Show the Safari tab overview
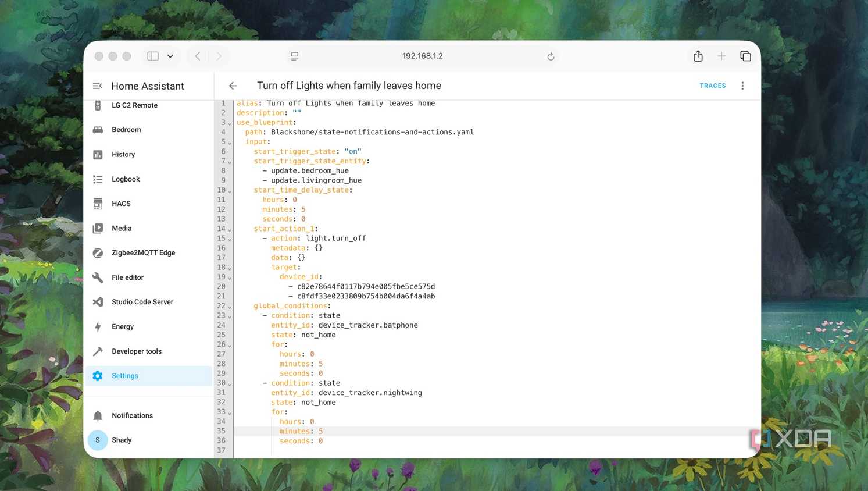This screenshot has height=491, width=868. point(745,56)
